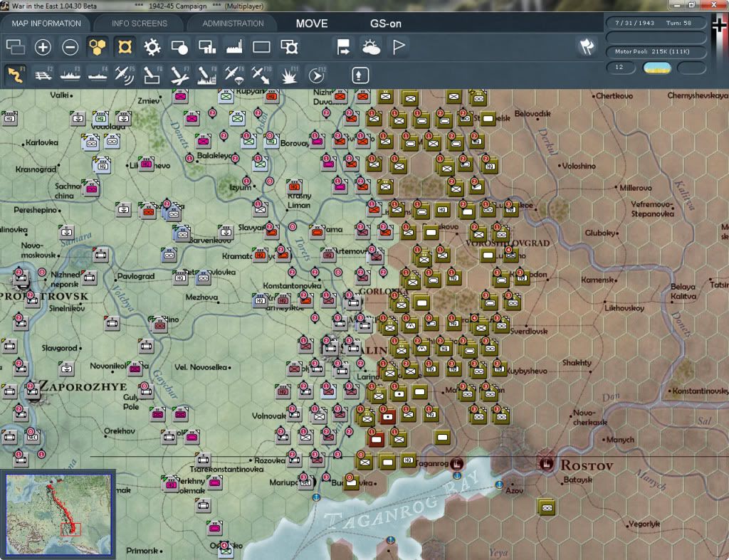This screenshot has height=560, width=729.
Task: Click the blue and yellow weather indicator
Action: (x=657, y=68)
